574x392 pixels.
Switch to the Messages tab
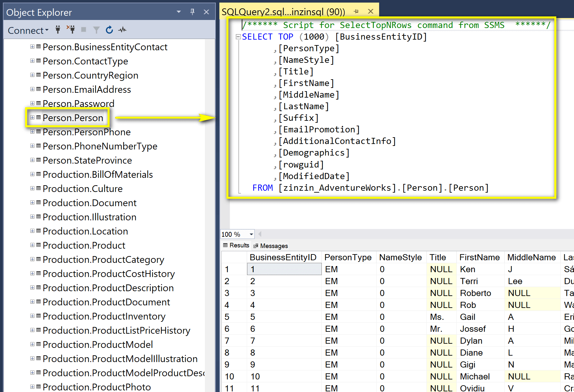271,246
